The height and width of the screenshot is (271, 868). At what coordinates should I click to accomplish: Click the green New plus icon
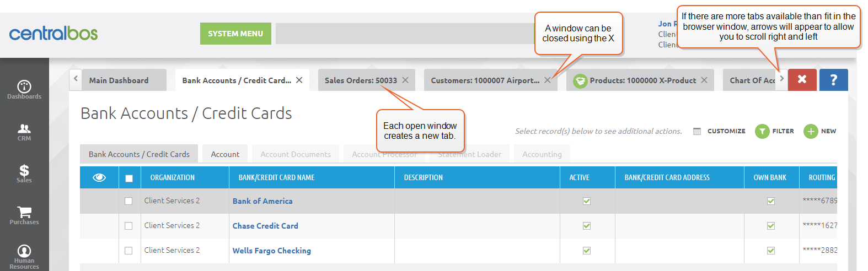point(811,132)
